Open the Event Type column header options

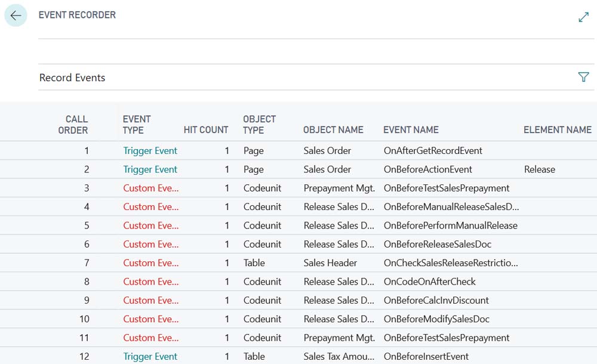pyautogui.click(x=137, y=124)
